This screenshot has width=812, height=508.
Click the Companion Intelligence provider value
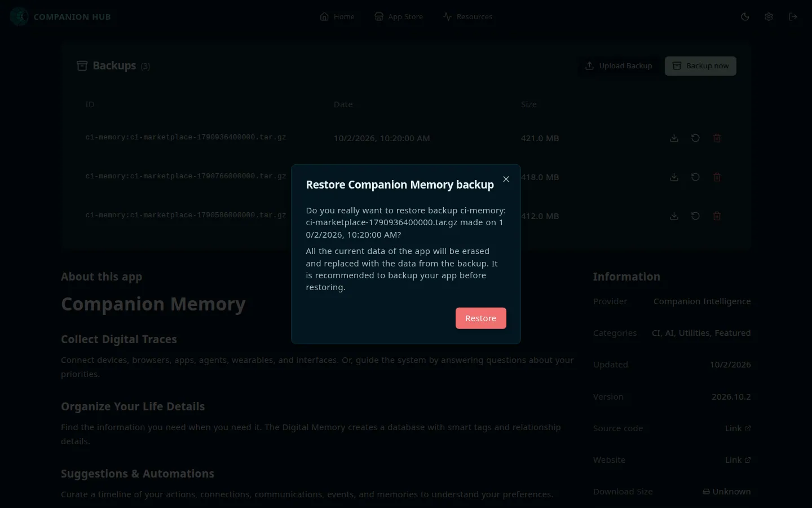point(702,301)
